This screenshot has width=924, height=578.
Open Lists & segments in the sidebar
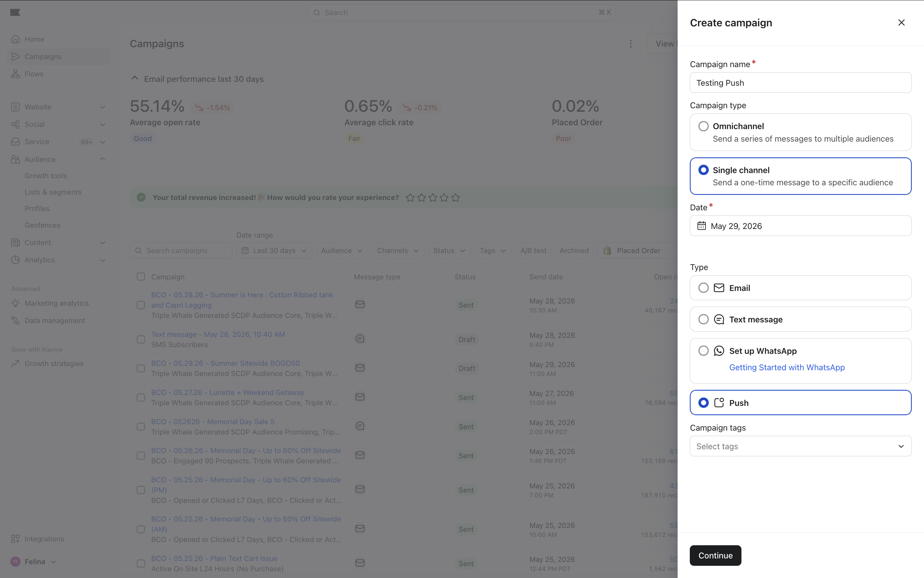[x=53, y=192]
